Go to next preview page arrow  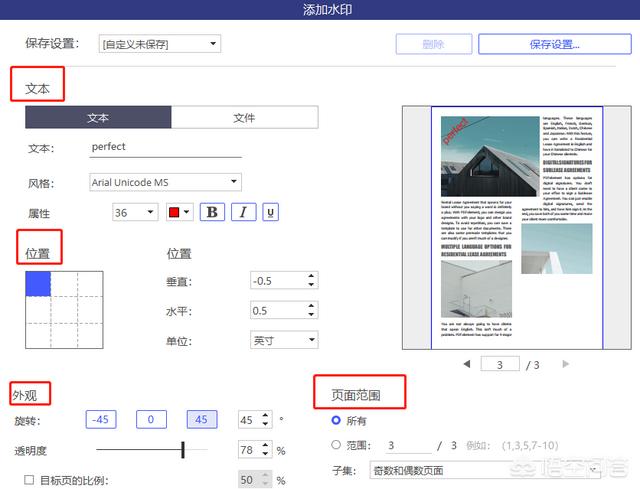566,364
